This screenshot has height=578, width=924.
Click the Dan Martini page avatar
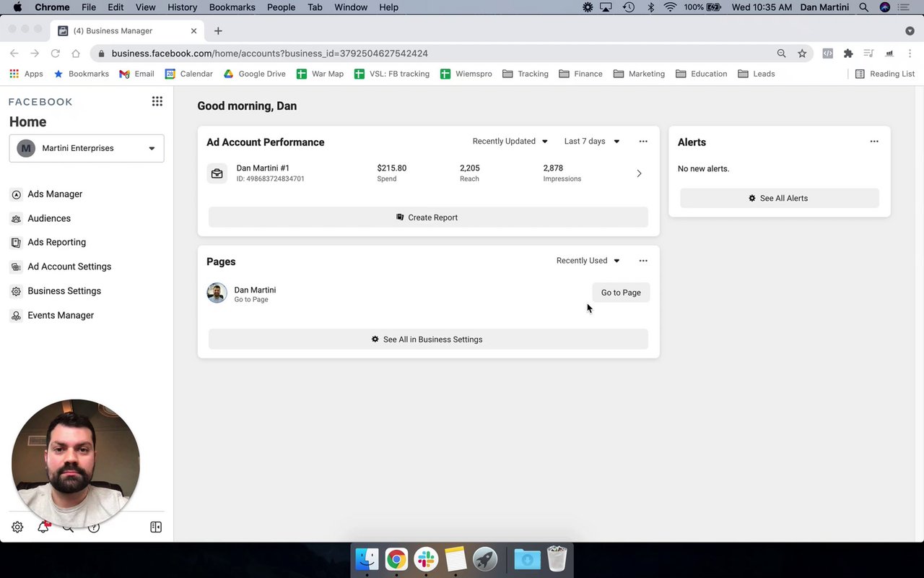[217, 293]
